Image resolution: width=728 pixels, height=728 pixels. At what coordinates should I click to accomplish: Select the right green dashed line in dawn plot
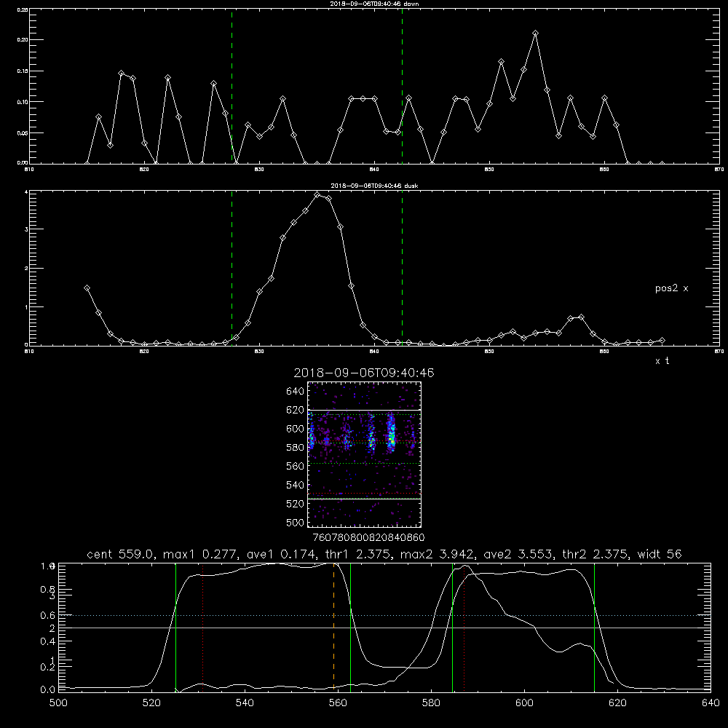[402, 86]
